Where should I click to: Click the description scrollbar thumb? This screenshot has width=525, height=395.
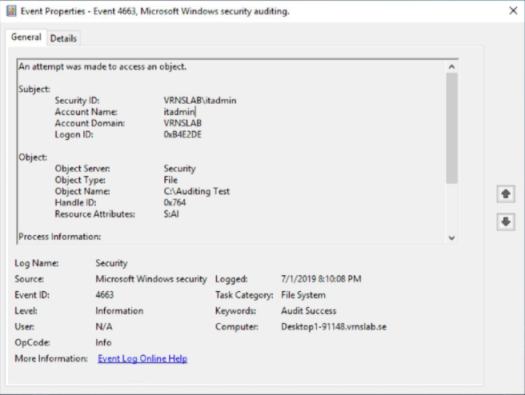(452, 128)
